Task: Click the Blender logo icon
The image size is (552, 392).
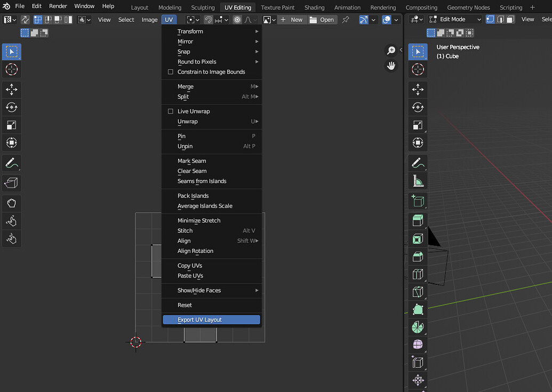Action: [x=6, y=6]
